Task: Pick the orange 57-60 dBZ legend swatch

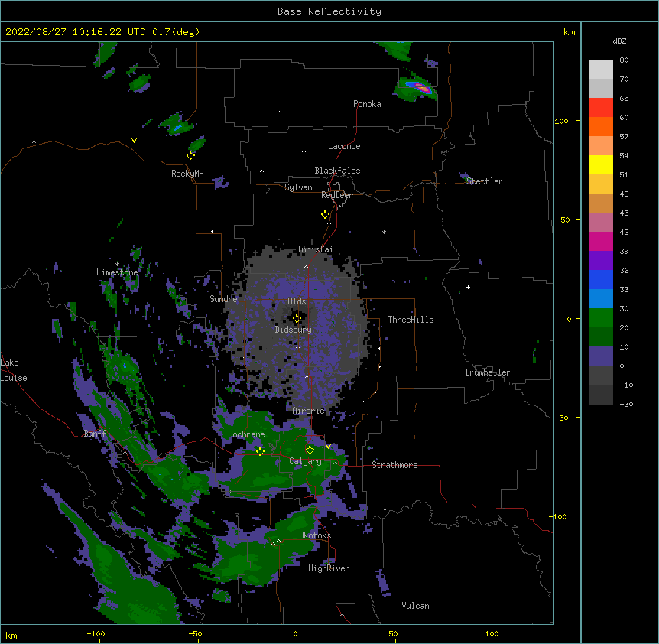Action: [x=601, y=126]
